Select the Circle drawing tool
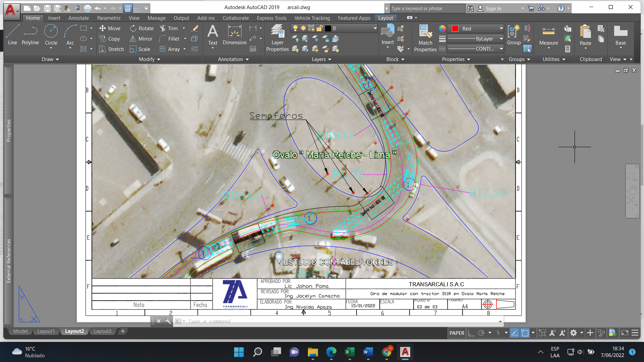Screen dimensions: 644x362 pyautogui.click(x=51, y=35)
